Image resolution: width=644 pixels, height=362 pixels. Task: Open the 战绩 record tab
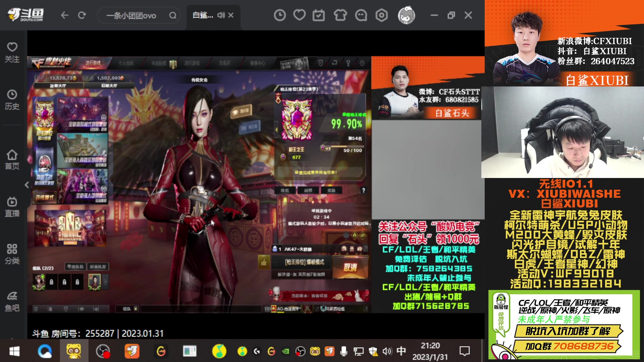308,190
